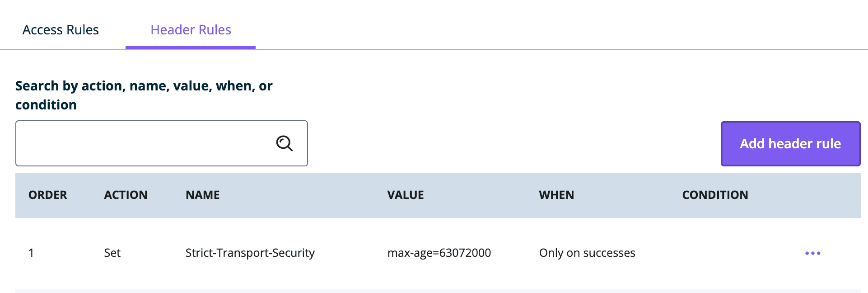Click the max-age=63072000 value cell

point(439,253)
